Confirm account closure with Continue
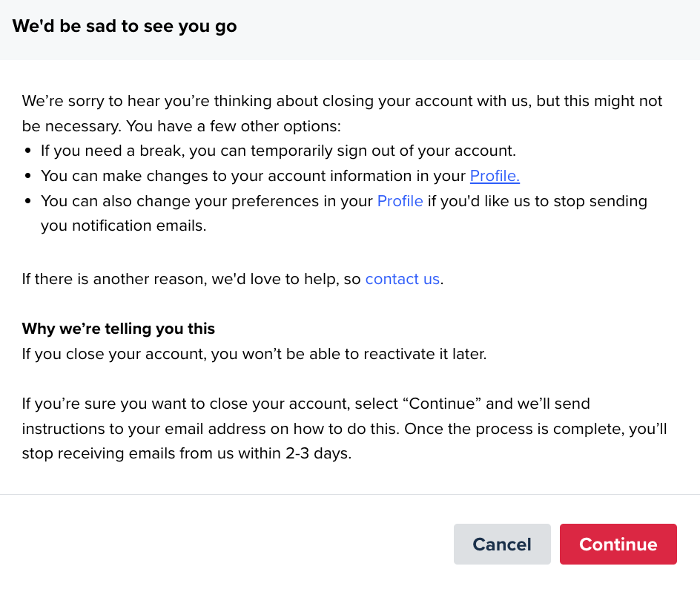 click(618, 544)
